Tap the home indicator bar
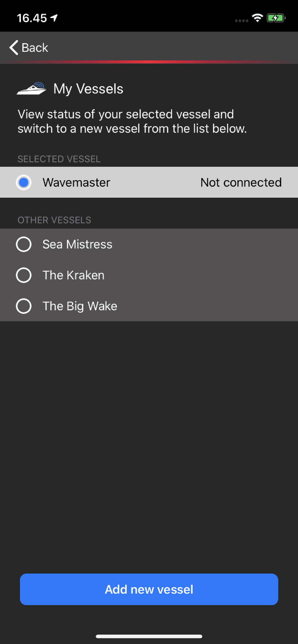Viewport: 298px width, 644px height. click(x=149, y=636)
